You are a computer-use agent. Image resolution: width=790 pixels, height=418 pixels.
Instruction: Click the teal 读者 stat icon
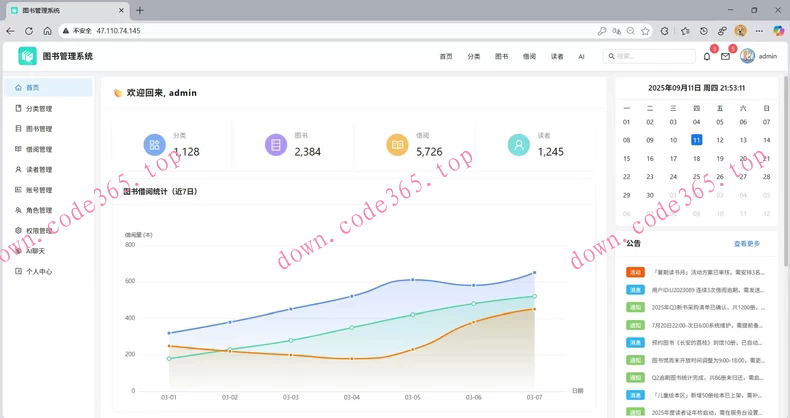click(x=518, y=145)
